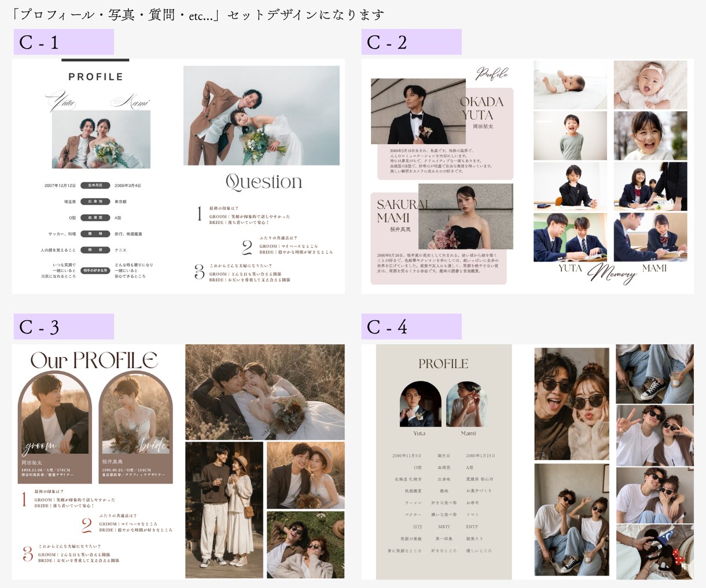Click the "C - 2" design label

(411, 42)
